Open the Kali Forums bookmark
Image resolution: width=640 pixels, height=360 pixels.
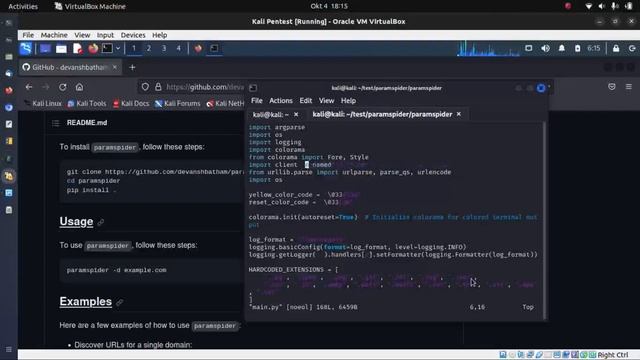tap(178, 104)
